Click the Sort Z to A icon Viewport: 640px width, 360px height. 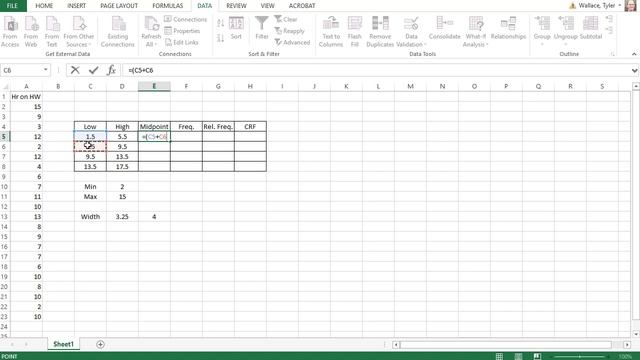coord(220,38)
